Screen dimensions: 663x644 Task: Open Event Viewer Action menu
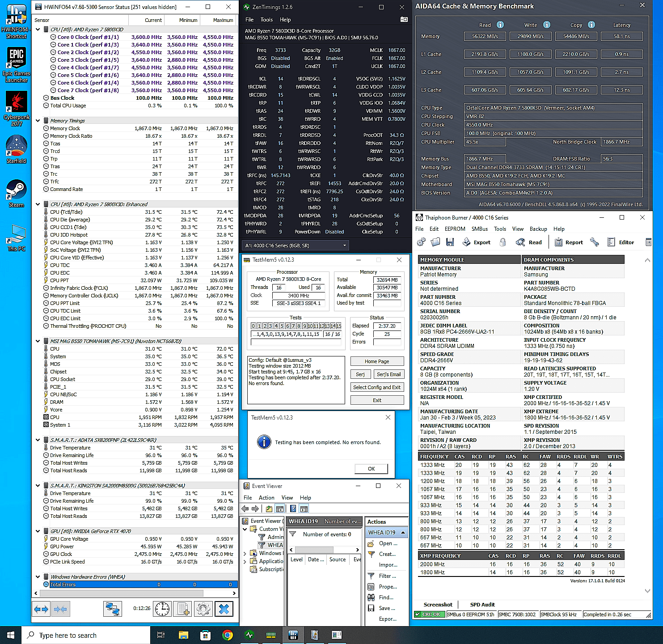[x=266, y=498]
